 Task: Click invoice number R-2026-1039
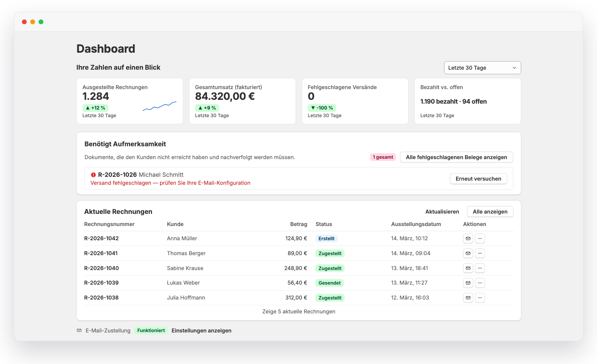pyautogui.click(x=101, y=283)
